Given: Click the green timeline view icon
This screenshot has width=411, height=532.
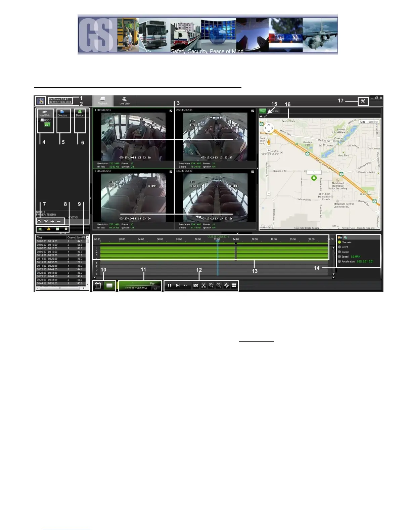Looking at the screenshot, I should (x=109, y=285).
